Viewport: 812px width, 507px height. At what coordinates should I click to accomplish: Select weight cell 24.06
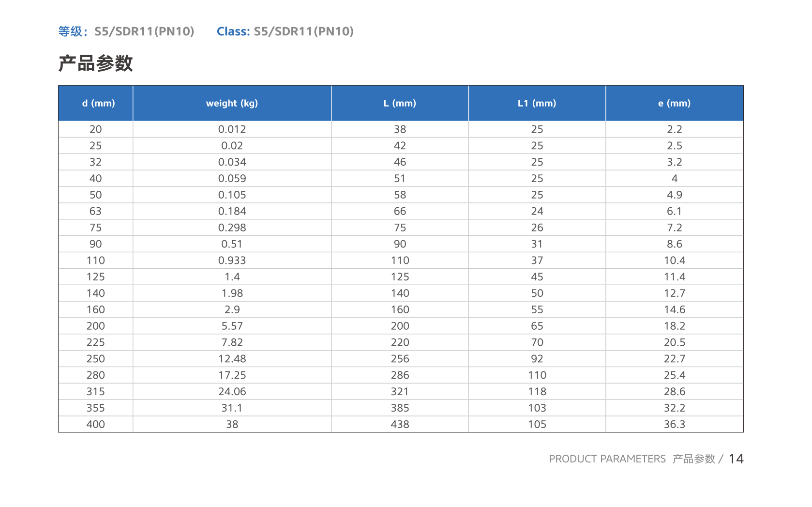coord(232,391)
